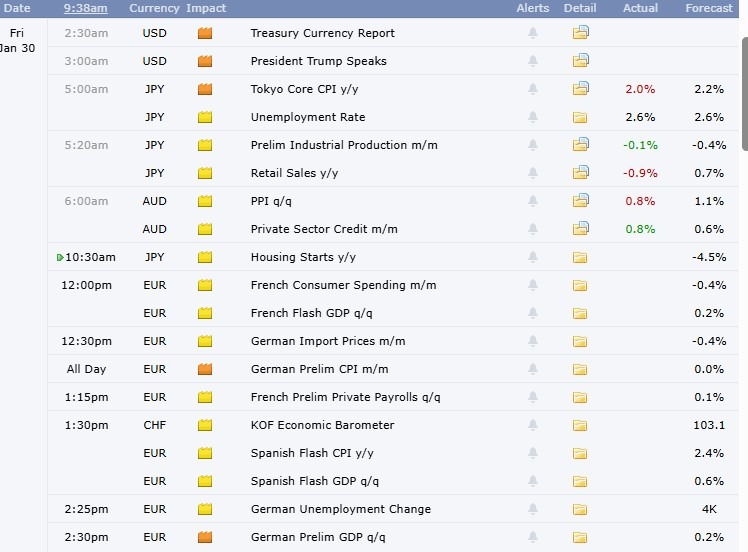This screenshot has width=748, height=552.
Task: Expand details of Housing Starts y/y
Action: (x=581, y=257)
